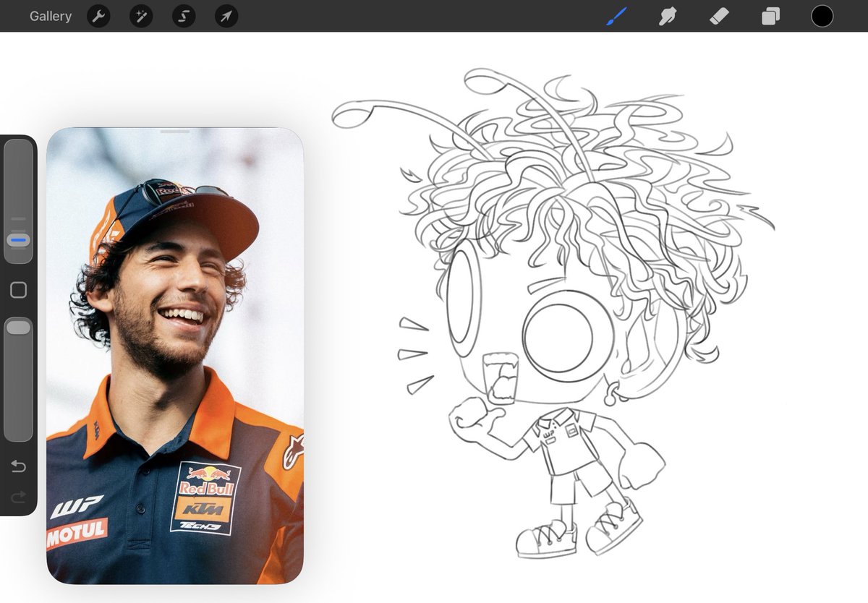This screenshot has width=868, height=603.
Task: Tap the square Modify button on sidebar
Action: coord(19,290)
